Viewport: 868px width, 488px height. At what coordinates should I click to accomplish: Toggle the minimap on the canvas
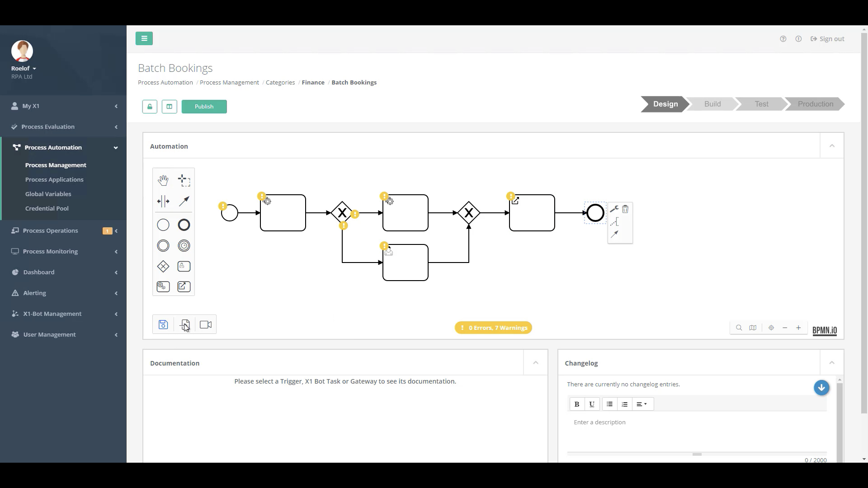(753, 328)
